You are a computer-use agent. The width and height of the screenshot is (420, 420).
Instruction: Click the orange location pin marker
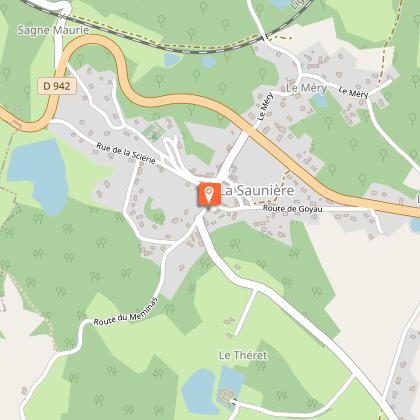tap(209, 194)
